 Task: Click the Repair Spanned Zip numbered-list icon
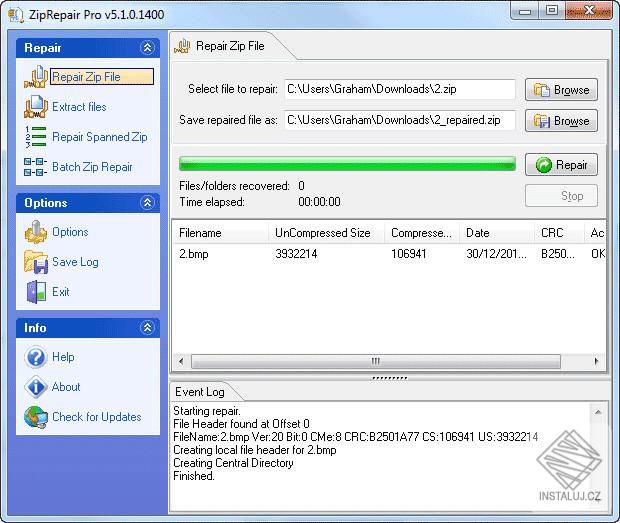[x=36, y=137]
